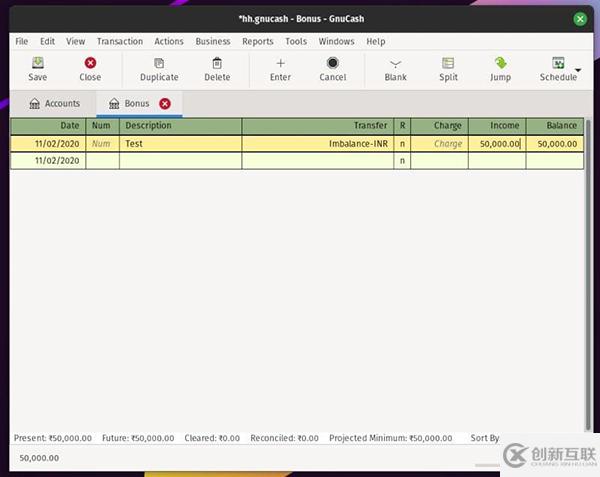
Task: Click the Projected Minimum summary value
Action: [391, 438]
